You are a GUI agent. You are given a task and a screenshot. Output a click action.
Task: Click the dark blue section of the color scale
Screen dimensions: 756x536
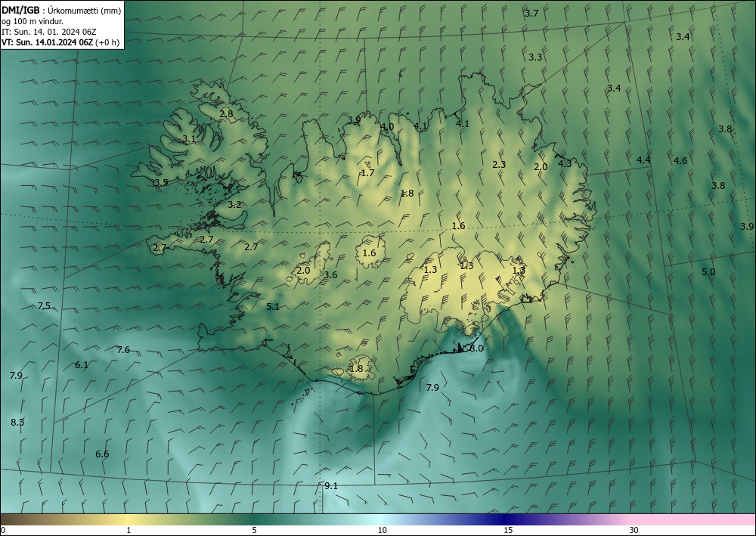tap(507, 519)
